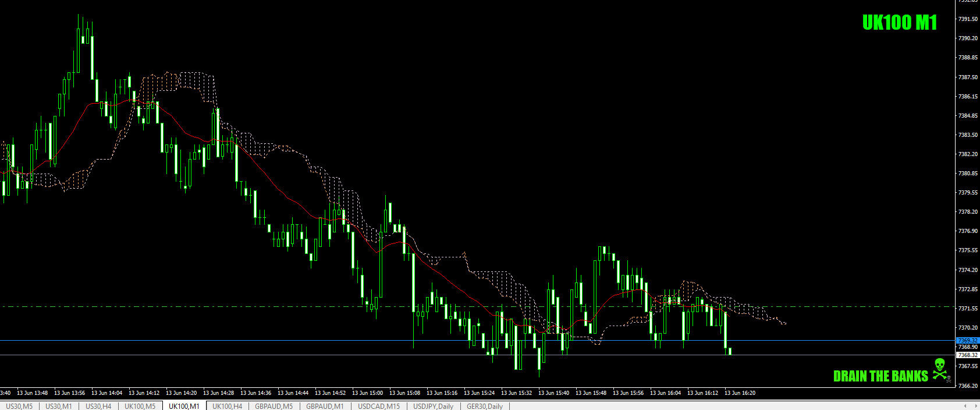Click the 13 Jun 15:24 time label
Viewport: 980px width, 410px height.
coord(480,393)
